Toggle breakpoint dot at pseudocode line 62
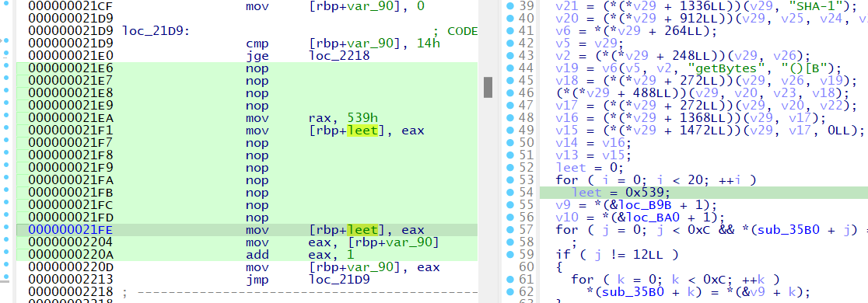 pyautogui.click(x=510, y=292)
